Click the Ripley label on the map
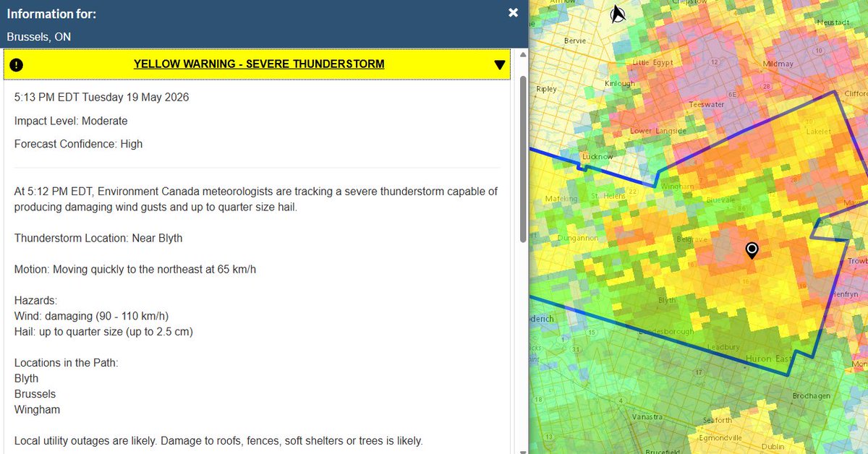The height and width of the screenshot is (454, 868). coord(547,89)
